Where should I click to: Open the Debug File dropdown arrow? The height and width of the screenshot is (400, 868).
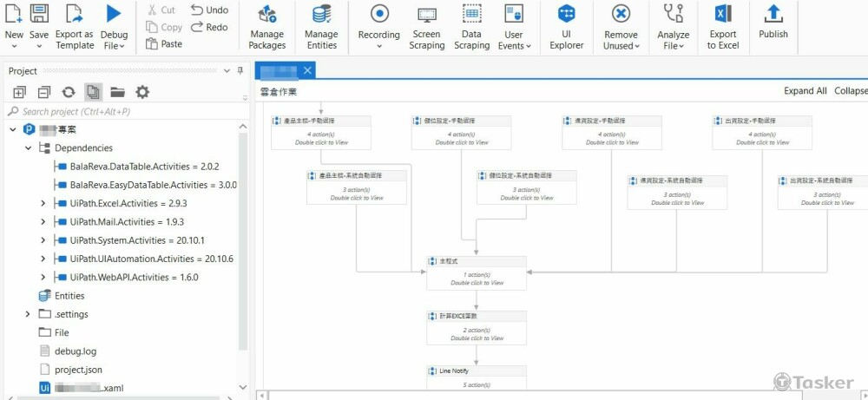[122, 47]
